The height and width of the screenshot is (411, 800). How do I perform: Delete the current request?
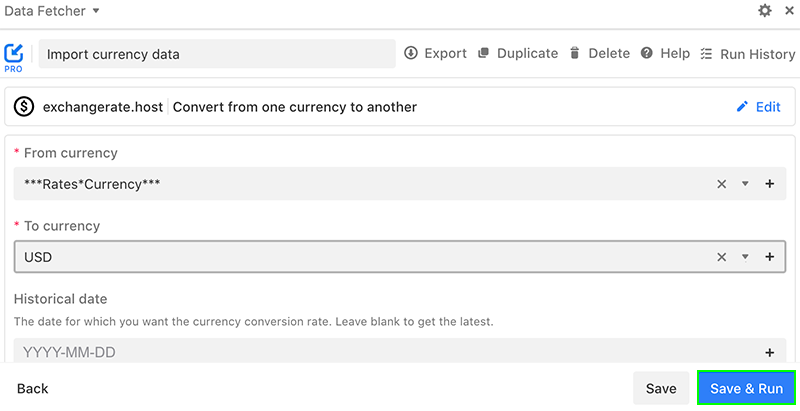pos(599,54)
